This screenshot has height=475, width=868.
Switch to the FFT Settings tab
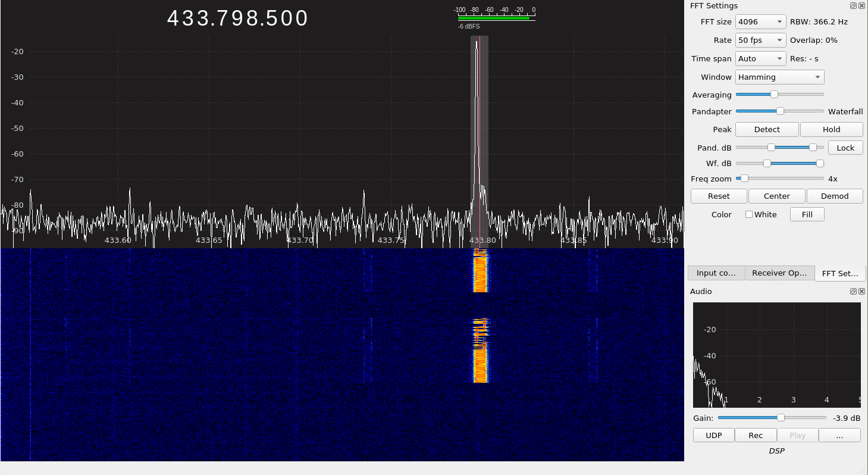click(840, 273)
